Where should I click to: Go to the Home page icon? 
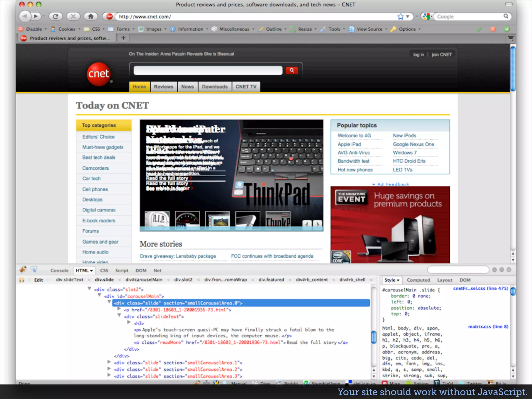[x=90, y=16]
